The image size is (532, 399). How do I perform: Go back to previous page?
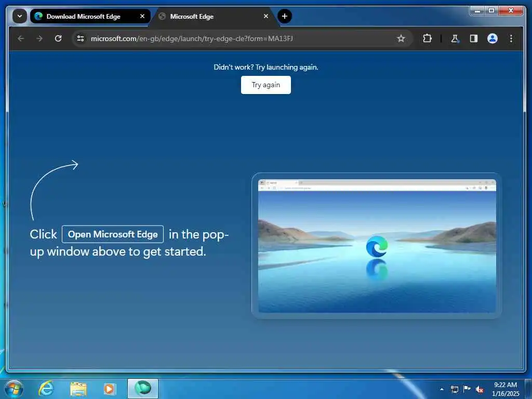coord(21,38)
